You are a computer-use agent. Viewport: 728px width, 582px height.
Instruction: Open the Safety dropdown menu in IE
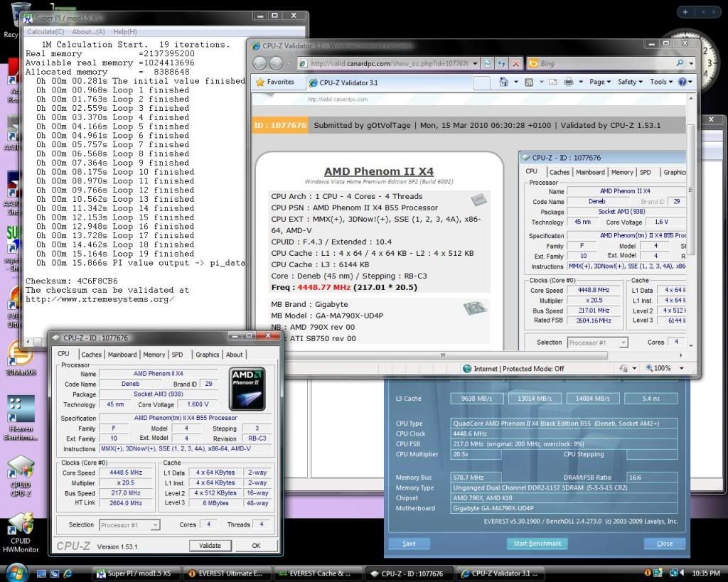click(x=630, y=82)
